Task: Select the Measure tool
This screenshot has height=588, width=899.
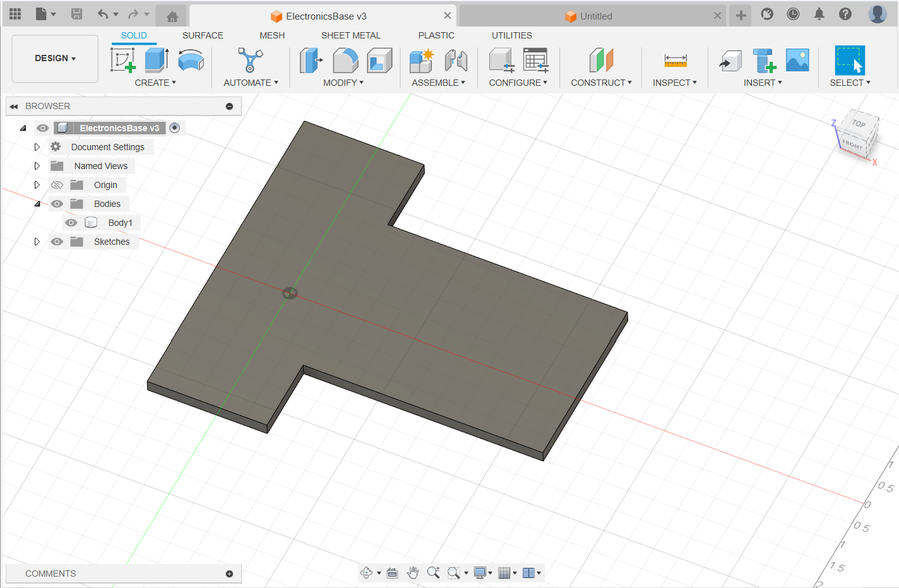Action: (x=676, y=61)
